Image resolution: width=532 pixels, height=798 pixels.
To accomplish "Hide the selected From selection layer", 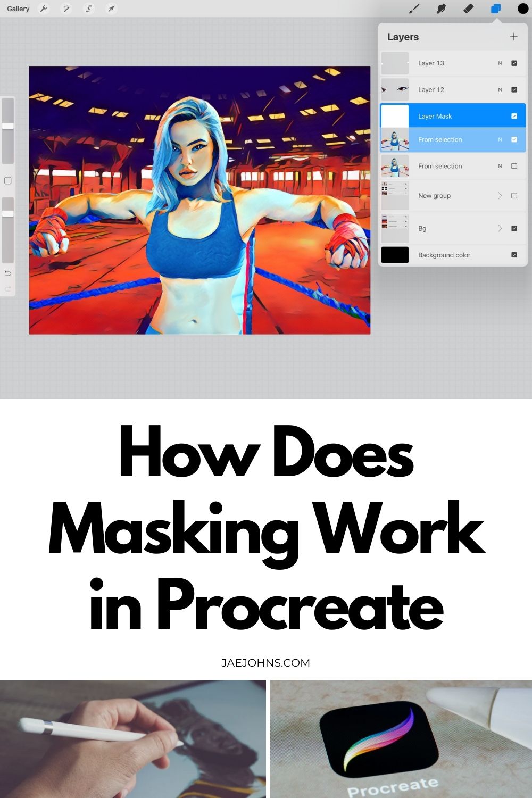I will pyautogui.click(x=514, y=139).
